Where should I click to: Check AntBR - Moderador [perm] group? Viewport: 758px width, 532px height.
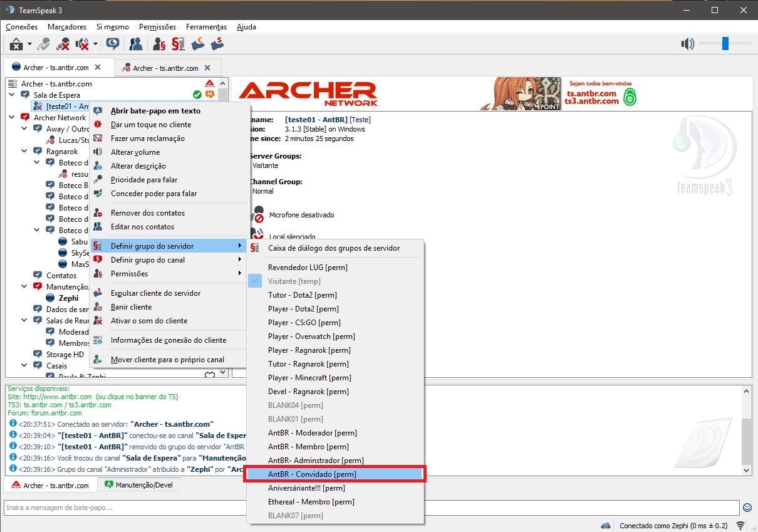pyautogui.click(x=335, y=432)
